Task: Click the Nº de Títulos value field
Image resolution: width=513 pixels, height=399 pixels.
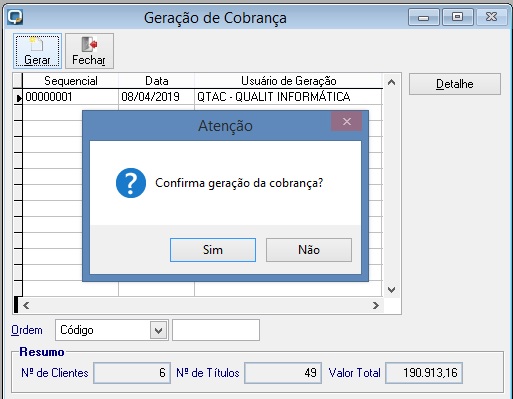Action: [x=283, y=373]
